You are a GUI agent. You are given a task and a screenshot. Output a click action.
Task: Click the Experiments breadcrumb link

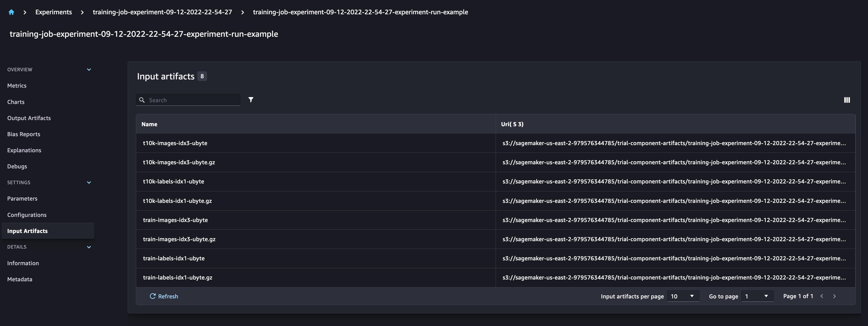(54, 12)
